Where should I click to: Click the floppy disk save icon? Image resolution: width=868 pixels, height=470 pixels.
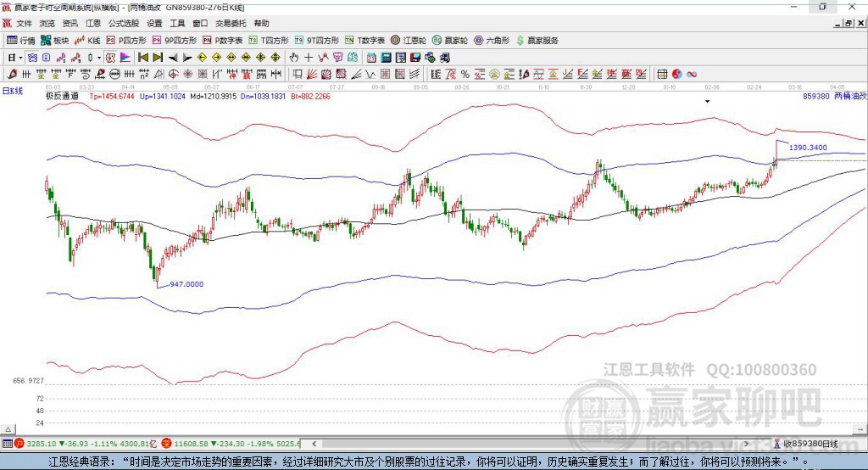[x=415, y=58]
